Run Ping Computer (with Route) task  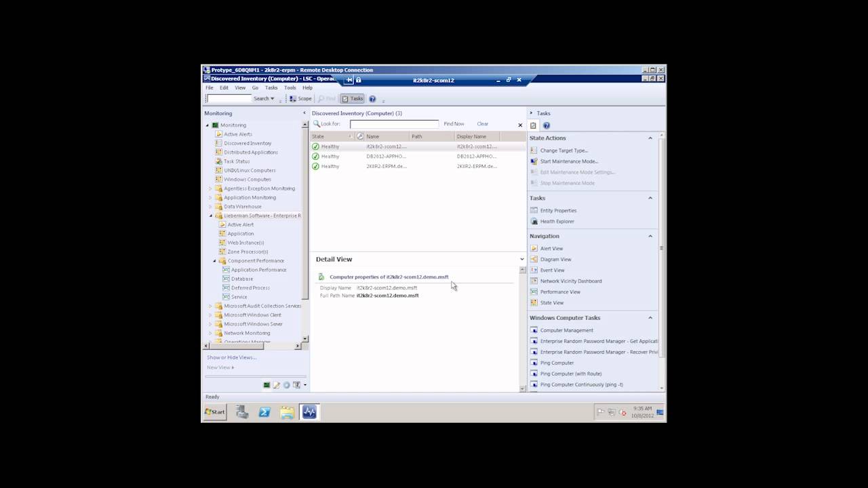coord(571,374)
